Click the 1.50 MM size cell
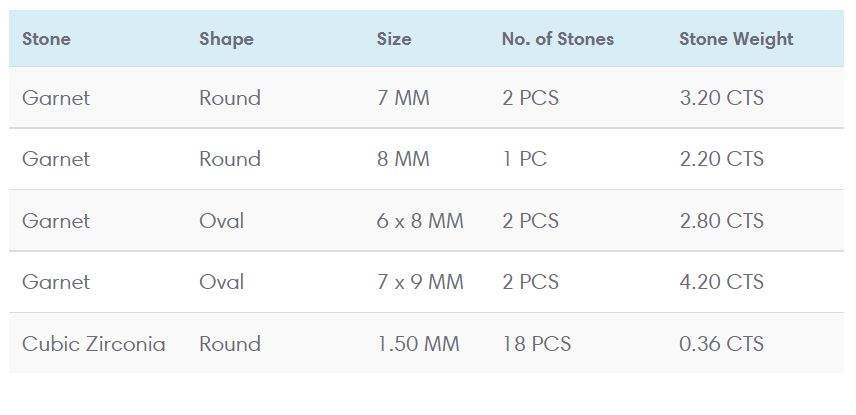 (418, 344)
